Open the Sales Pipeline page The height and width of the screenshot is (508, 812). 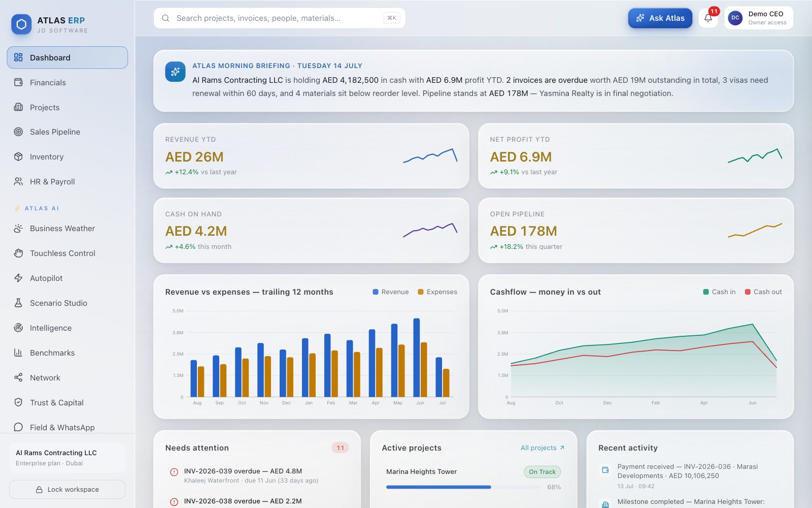pyautogui.click(x=67, y=132)
